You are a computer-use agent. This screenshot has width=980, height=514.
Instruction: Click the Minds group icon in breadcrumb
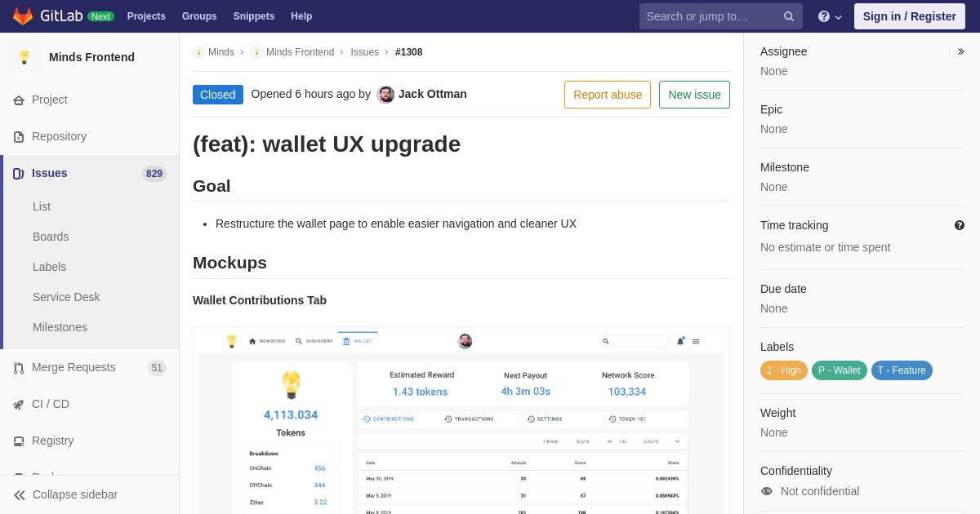(198, 52)
